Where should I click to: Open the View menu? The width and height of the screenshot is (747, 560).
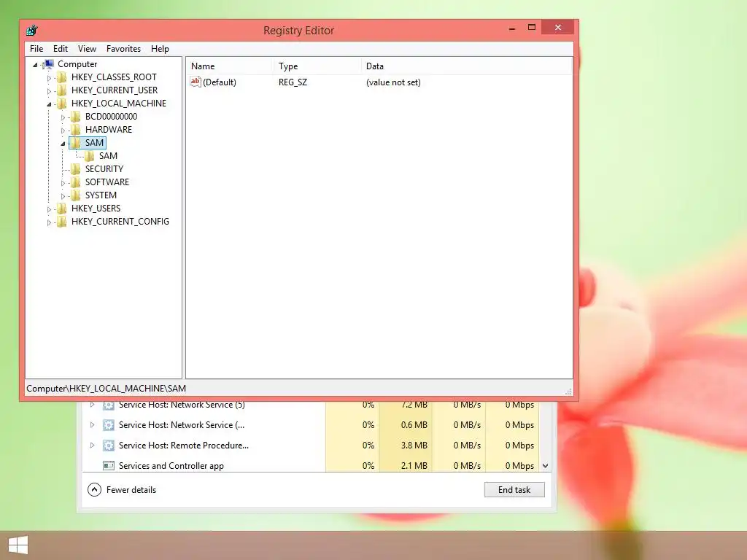point(88,49)
